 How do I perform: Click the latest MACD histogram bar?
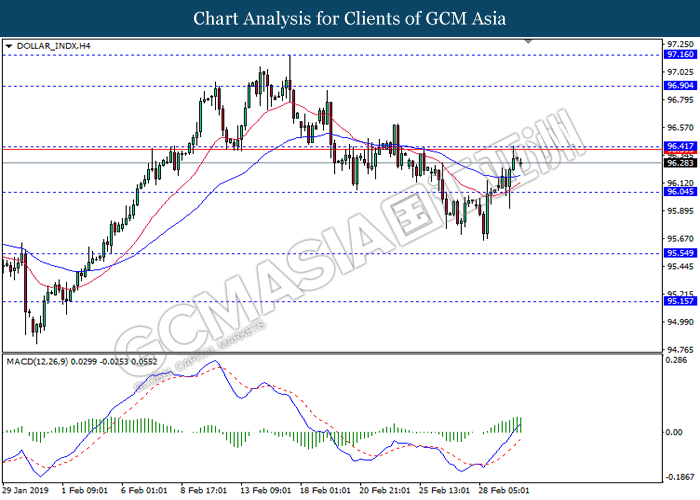click(x=520, y=425)
